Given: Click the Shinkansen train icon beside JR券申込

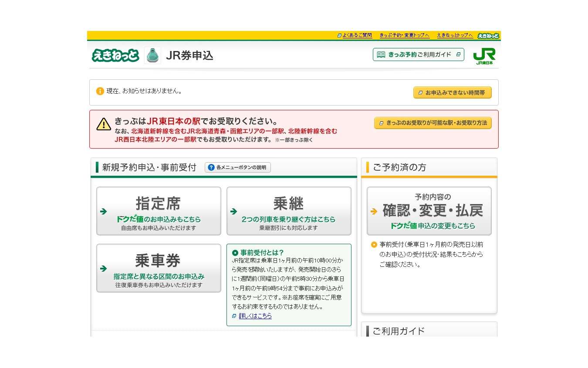Looking at the screenshot, I should [x=152, y=55].
